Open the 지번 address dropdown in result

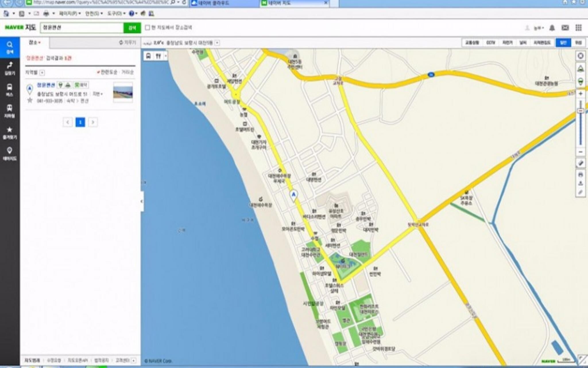[x=98, y=94]
